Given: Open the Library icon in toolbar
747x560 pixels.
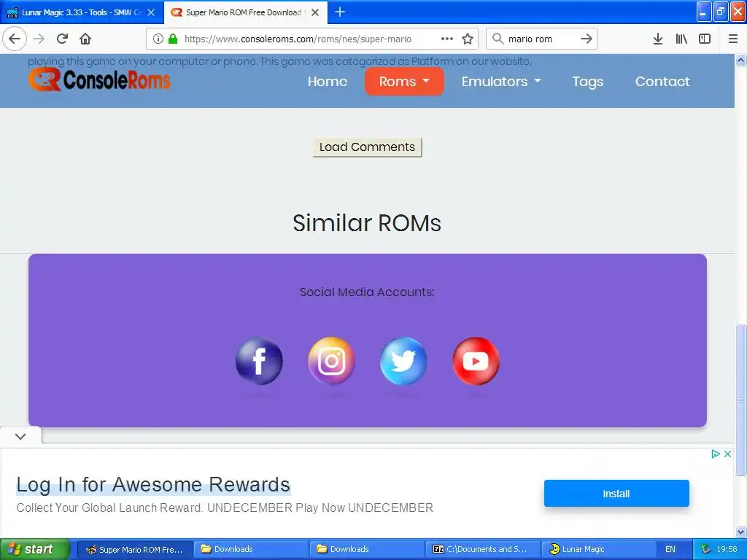Looking at the screenshot, I should coord(681,39).
